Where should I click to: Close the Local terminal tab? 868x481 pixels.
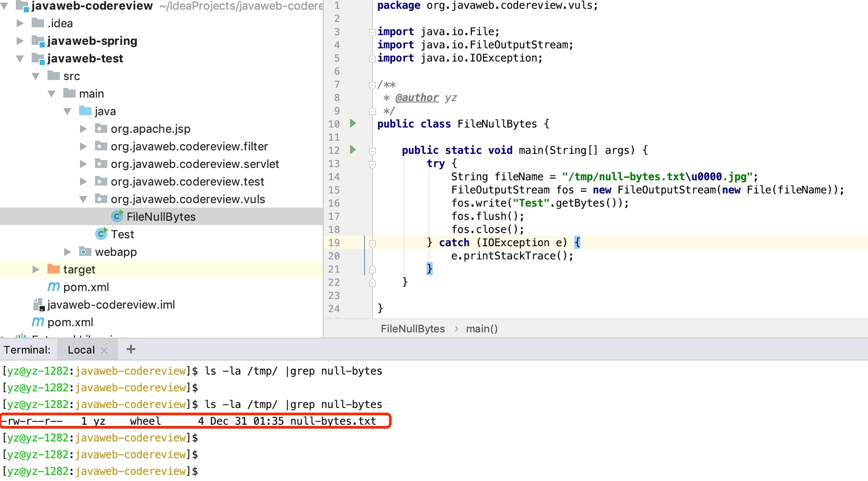pyautogui.click(x=104, y=350)
